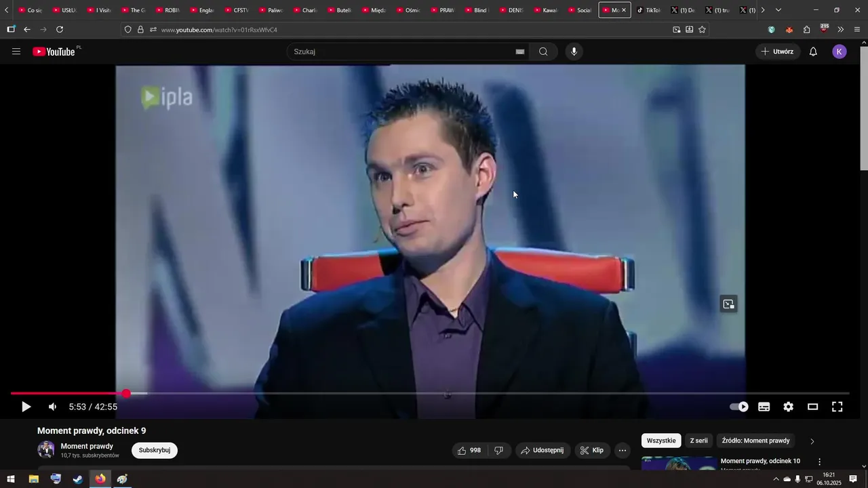The image size is (868, 488).
Task: Close the active YouTube tab
Action: point(624,10)
